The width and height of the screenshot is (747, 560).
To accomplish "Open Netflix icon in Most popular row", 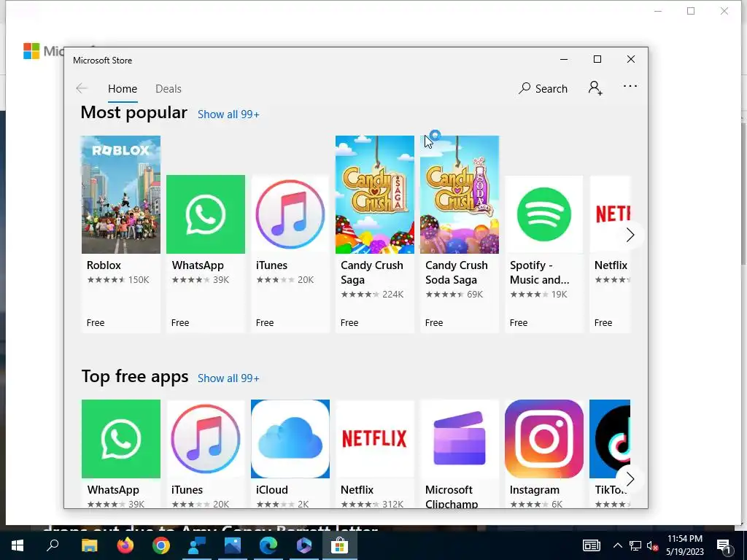I will click(x=610, y=214).
